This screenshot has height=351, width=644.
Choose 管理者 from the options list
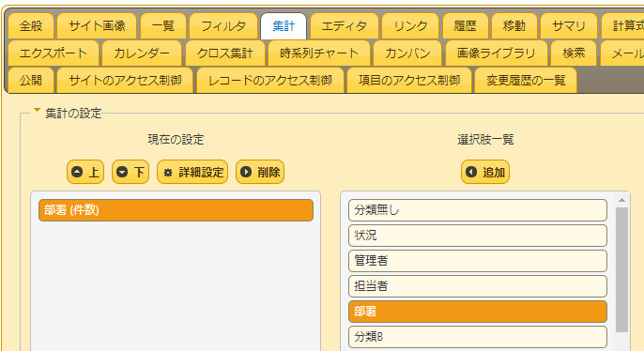(478, 261)
